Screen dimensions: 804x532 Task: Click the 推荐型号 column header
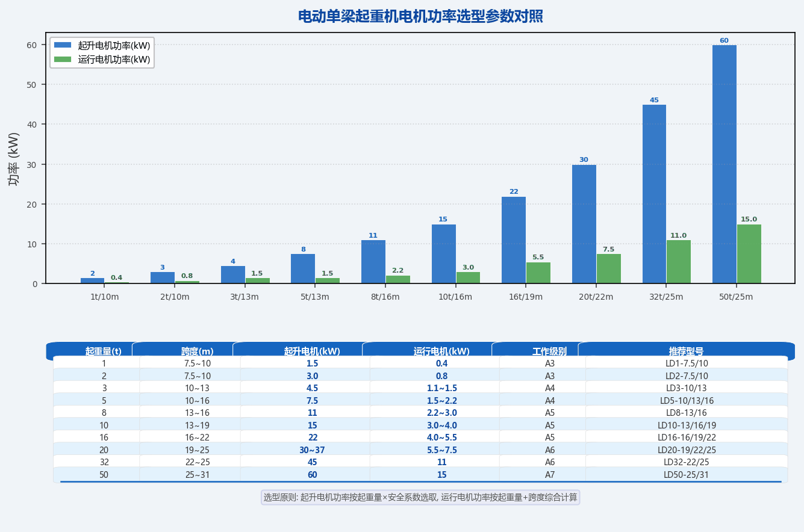point(687,351)
